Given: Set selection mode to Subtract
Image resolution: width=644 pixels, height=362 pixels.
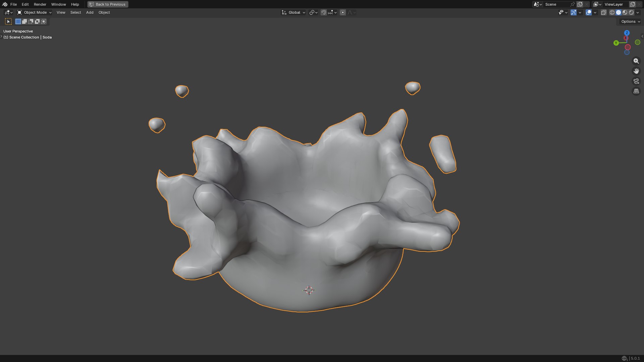Looking at the screenshot, I should pos(31,21).
